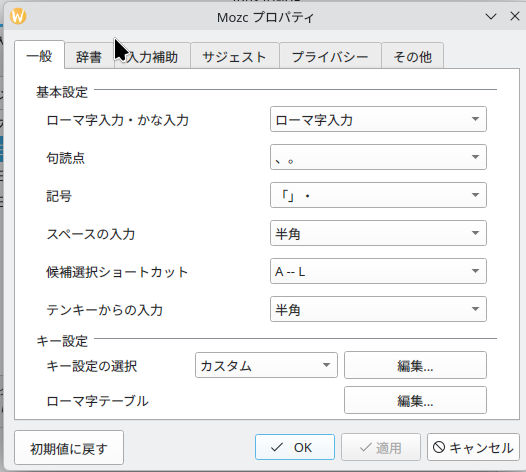Image resolution: width=526 pixels, height=472 pixels.
Task: Close the Mozc properties dialog
Action: (x=515, y=16)
